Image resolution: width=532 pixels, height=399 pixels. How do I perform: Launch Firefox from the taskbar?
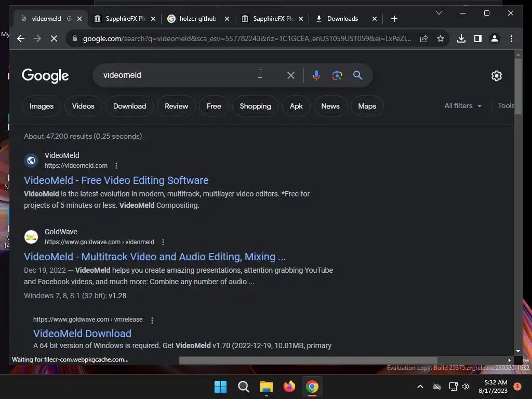(289, 387)
